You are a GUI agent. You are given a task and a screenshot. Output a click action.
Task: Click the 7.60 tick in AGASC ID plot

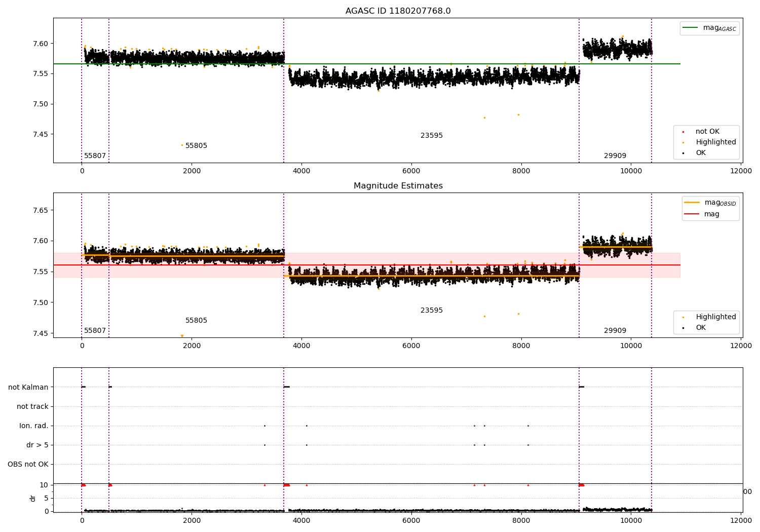click(40, 44)
